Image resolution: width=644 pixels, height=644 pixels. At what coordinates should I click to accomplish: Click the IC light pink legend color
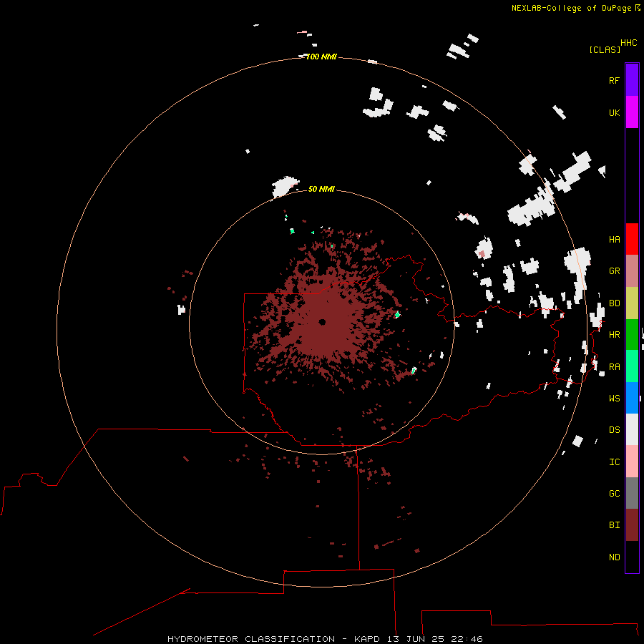(x=632, y=462)
